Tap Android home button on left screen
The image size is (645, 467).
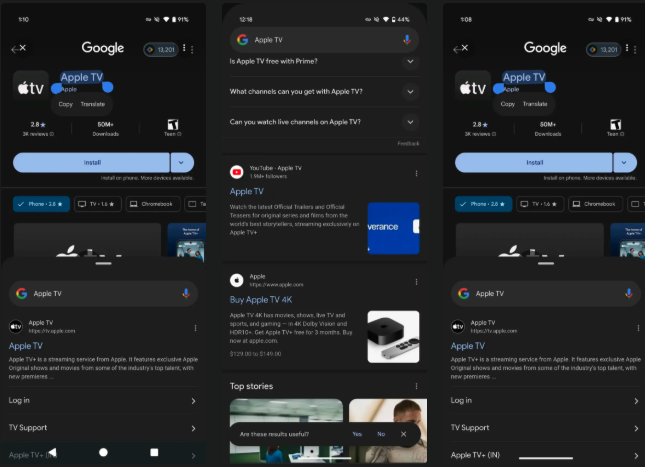pos(103,452)
